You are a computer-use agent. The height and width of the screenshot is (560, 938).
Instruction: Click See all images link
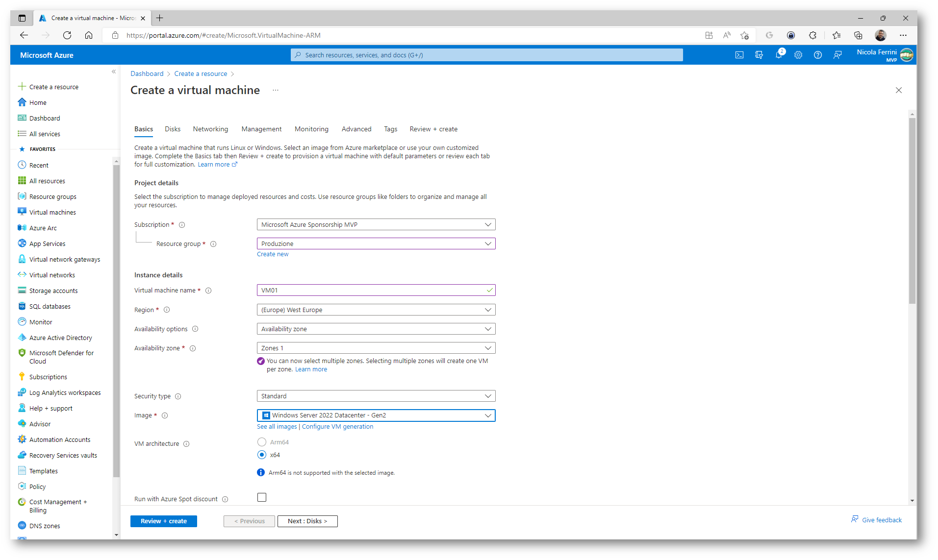click(x=277, y=426)
